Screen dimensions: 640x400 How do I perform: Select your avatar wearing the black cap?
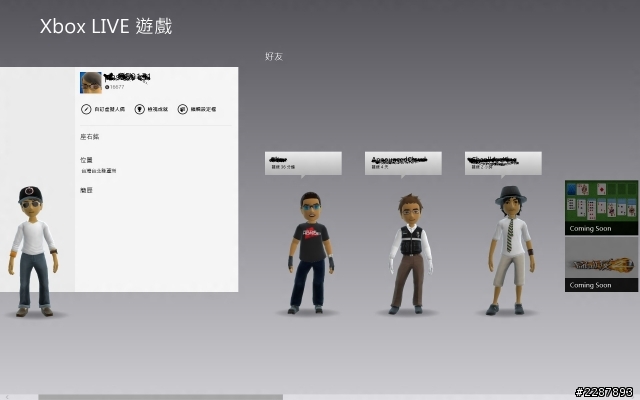(x=33, y=251)
